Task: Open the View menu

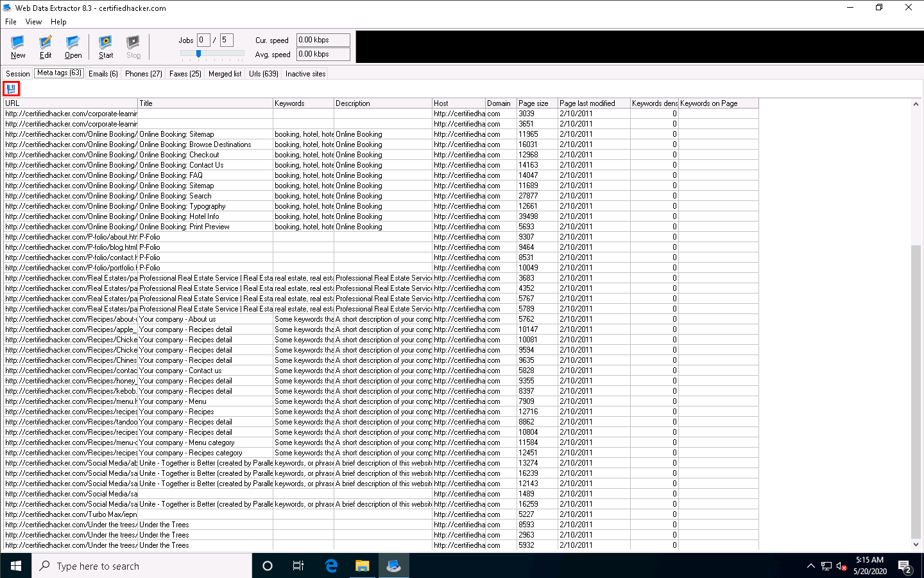Action: pos(33,22)
